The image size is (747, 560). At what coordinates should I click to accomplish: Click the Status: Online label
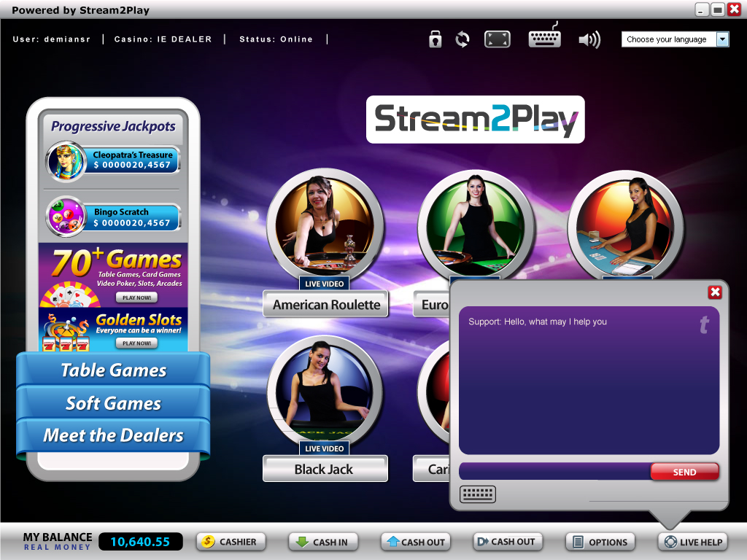(276, 39)
